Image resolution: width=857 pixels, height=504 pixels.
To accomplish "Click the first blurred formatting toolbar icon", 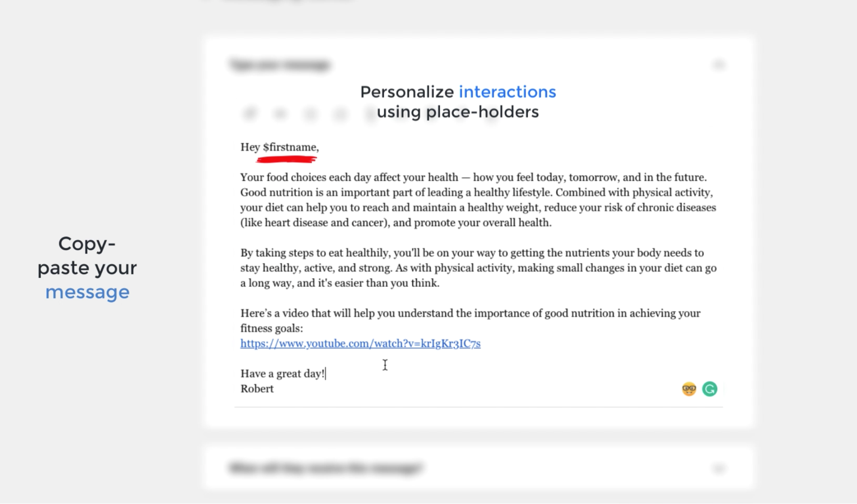I will (x=250, y=113).
